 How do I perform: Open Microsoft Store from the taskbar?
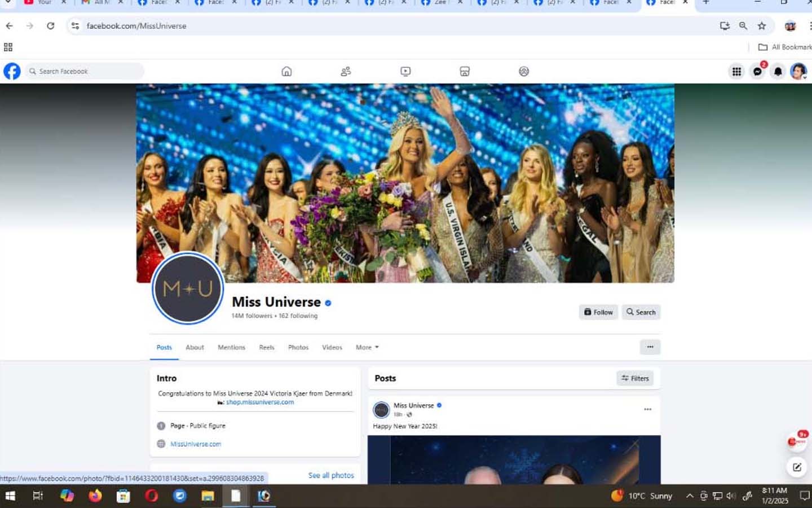pos(123,496)
